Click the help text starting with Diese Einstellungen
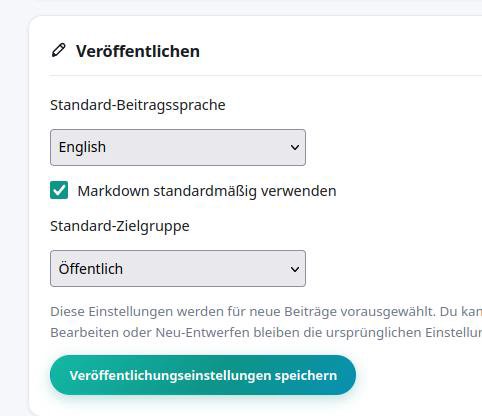 (x=266, y=312)
